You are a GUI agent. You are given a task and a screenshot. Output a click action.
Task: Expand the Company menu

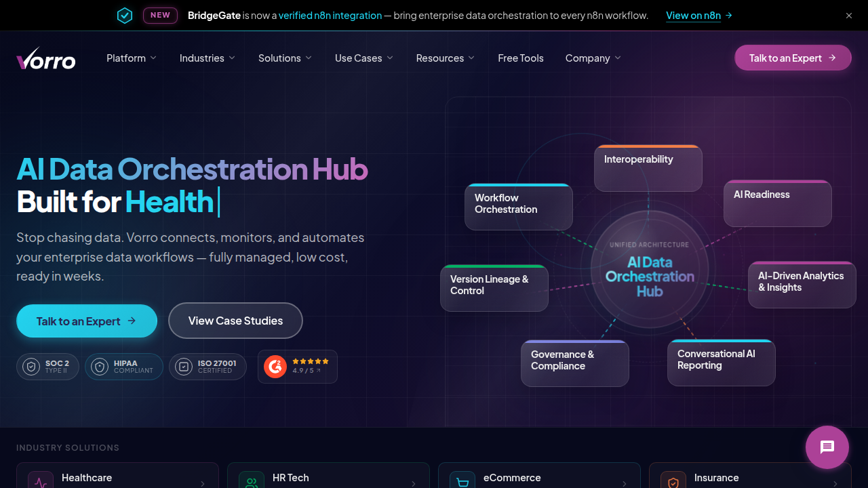pos(593,58)
